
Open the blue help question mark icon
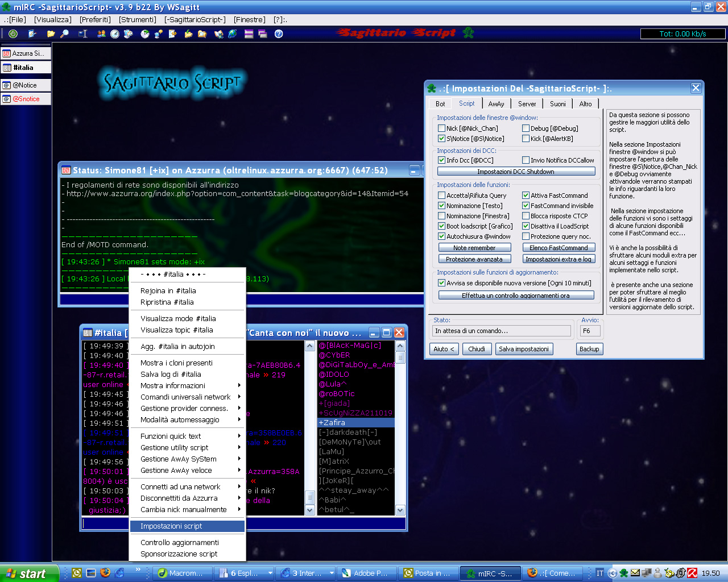(279, 34)
